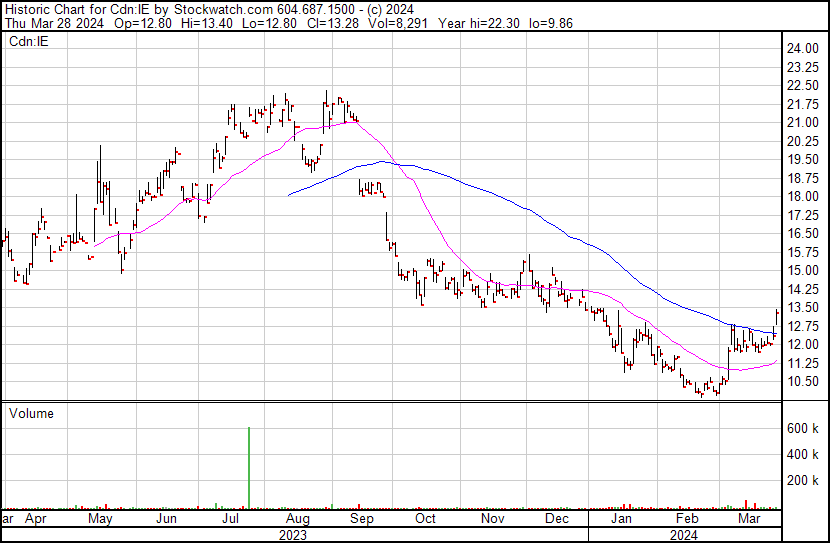The height and width of the screenshot is (543, 830).
Task: Select the Jan month marker on time axis
Action: click(621, 520)
